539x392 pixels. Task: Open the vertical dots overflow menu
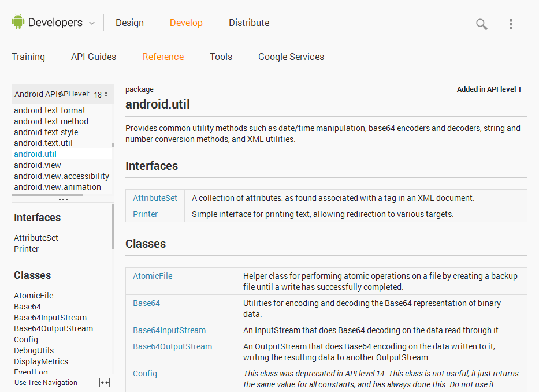pyautogui.click(x=511, y=24)
